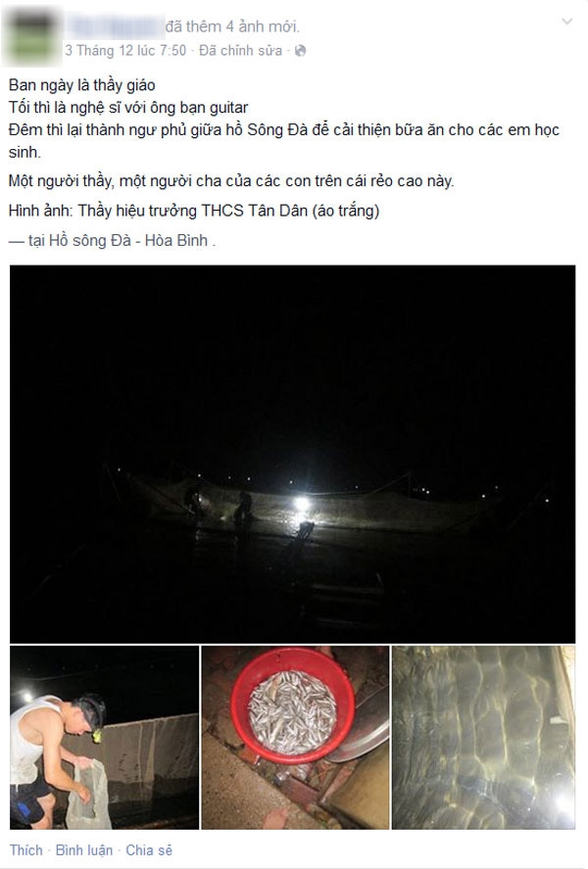Share the post via Chia sẻ
Viewport: 588px width, 869px height.
point(149,850)
